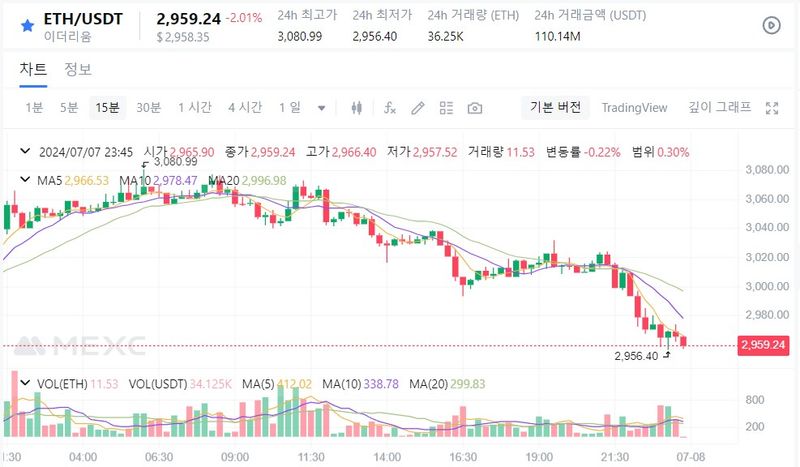
Task: Switch to TradingView chart version
Action: 634,108
